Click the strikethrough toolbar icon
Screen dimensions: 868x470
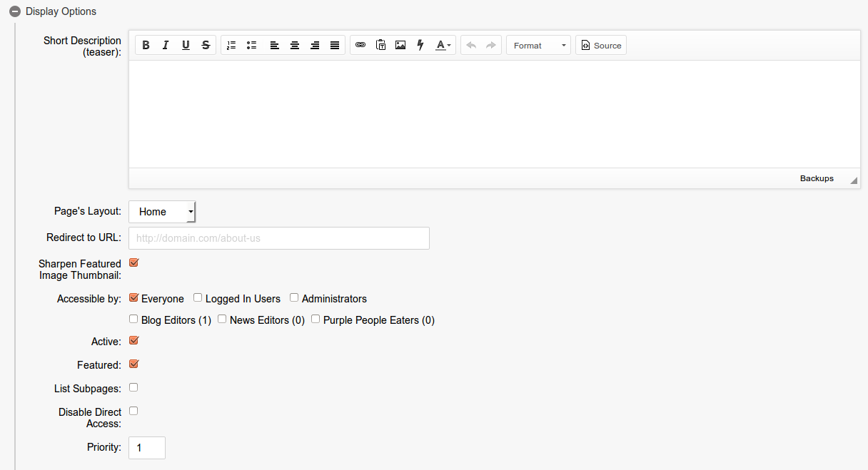(x=206, y=46)
